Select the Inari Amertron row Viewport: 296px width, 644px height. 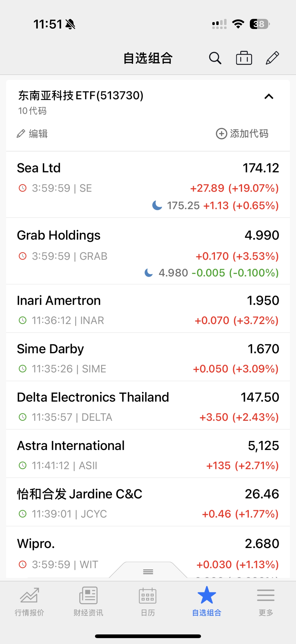[x=148, y=308]
